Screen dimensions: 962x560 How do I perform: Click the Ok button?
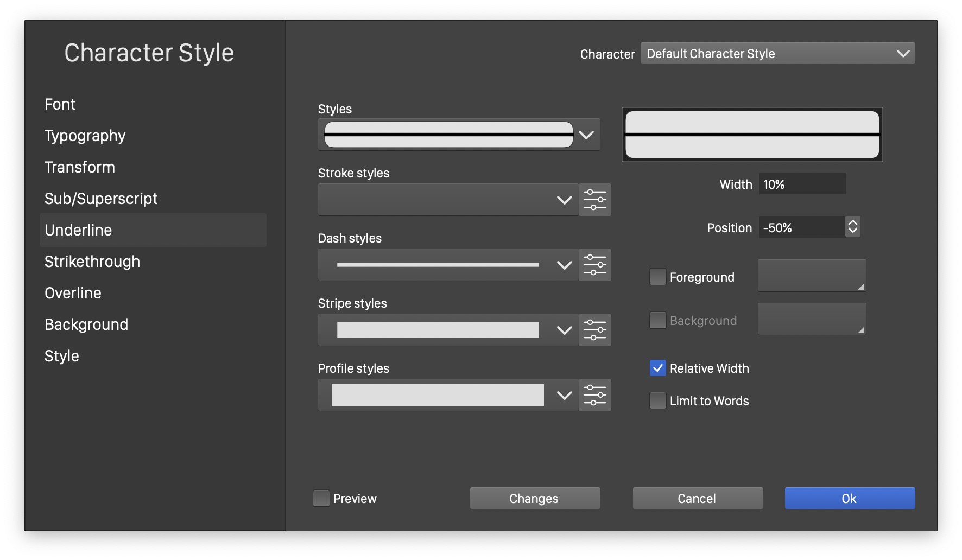tap(850, 498)
